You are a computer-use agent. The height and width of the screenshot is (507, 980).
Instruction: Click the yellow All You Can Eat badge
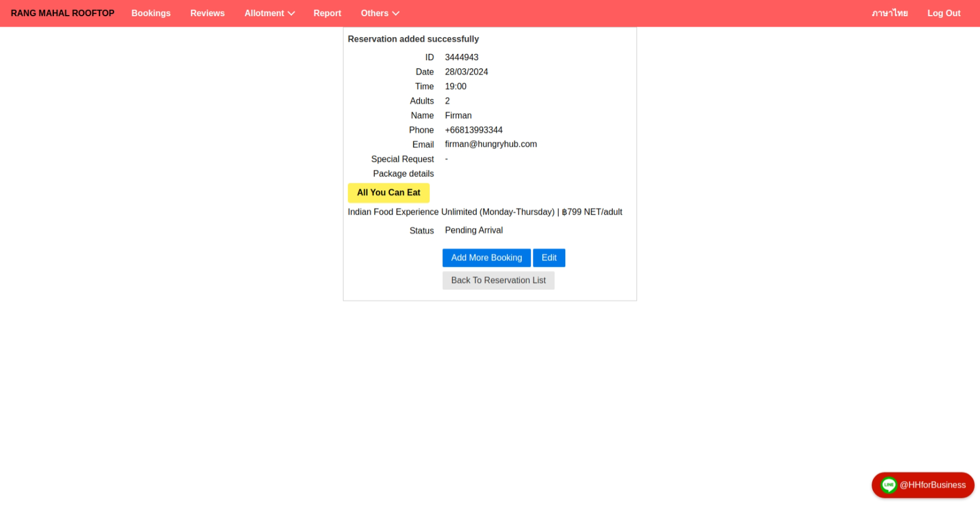pos(389,193)
